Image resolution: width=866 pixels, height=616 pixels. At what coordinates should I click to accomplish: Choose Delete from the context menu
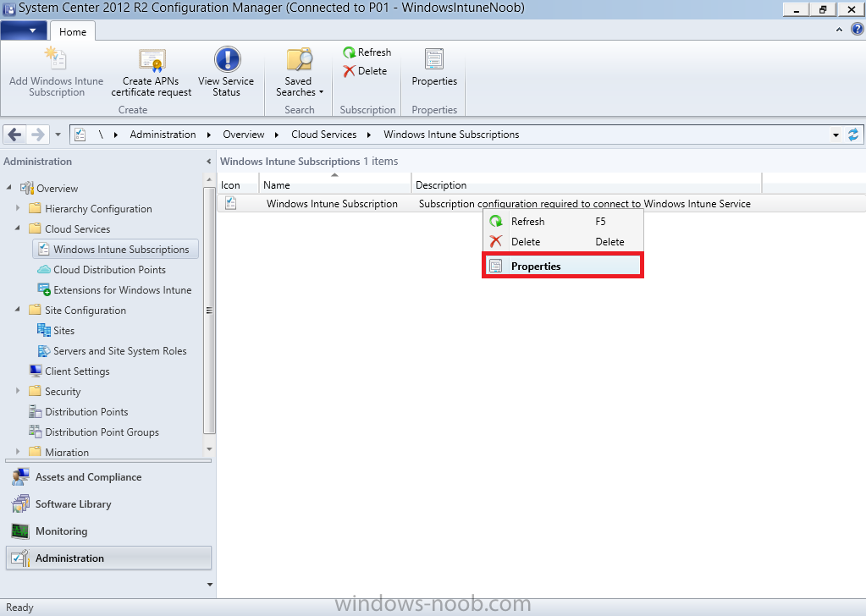tap(563, 242)
